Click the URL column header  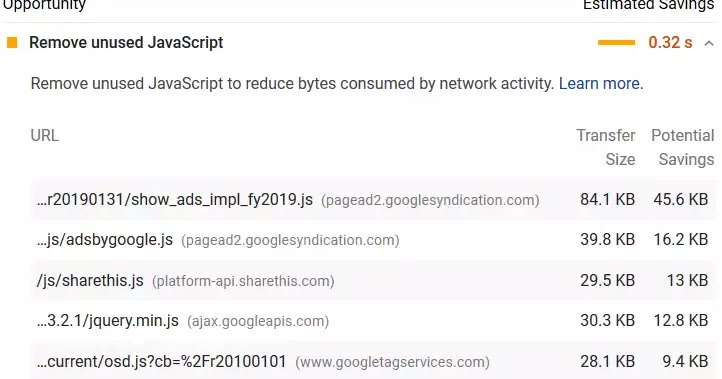(x=45, y=136)
